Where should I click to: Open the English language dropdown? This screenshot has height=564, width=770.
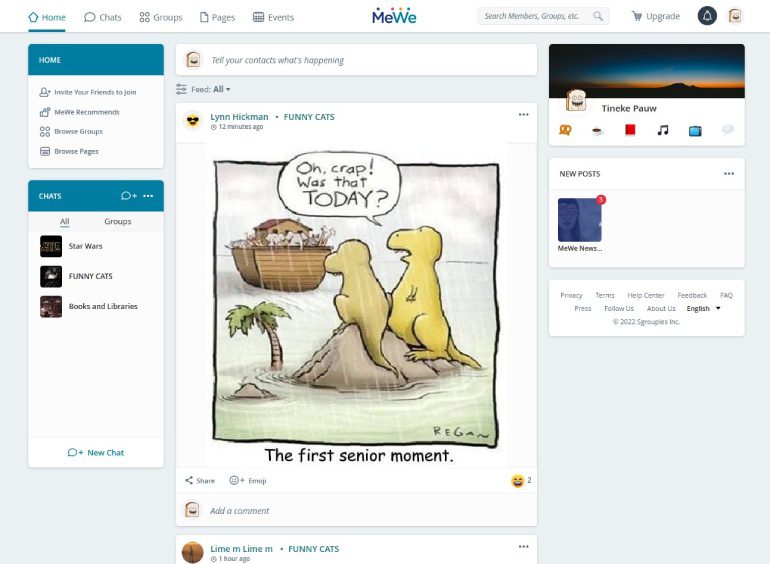[x=703, y=308]
